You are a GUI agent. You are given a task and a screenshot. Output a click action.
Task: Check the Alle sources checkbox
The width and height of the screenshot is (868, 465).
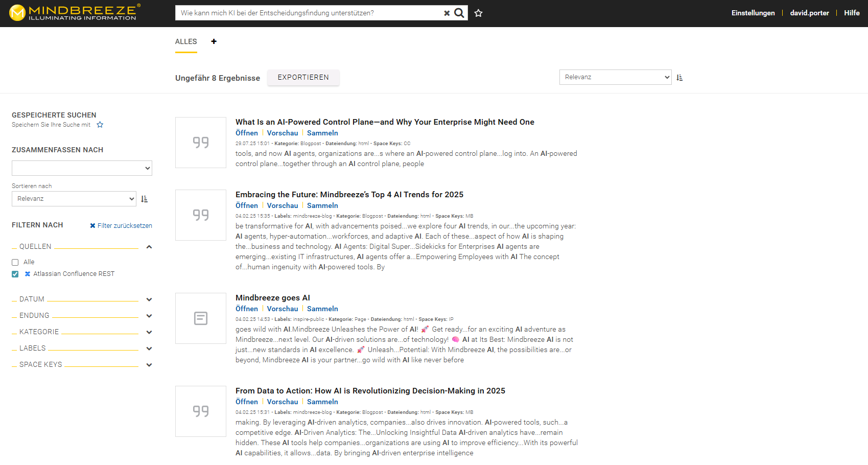(15, 262)
